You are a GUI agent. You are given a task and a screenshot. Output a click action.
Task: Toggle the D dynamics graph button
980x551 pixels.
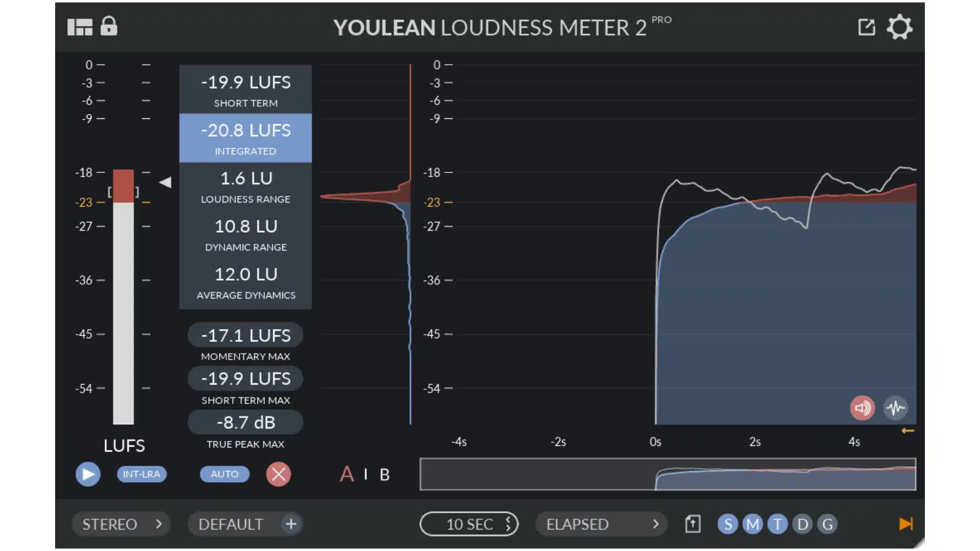[802, 524]
